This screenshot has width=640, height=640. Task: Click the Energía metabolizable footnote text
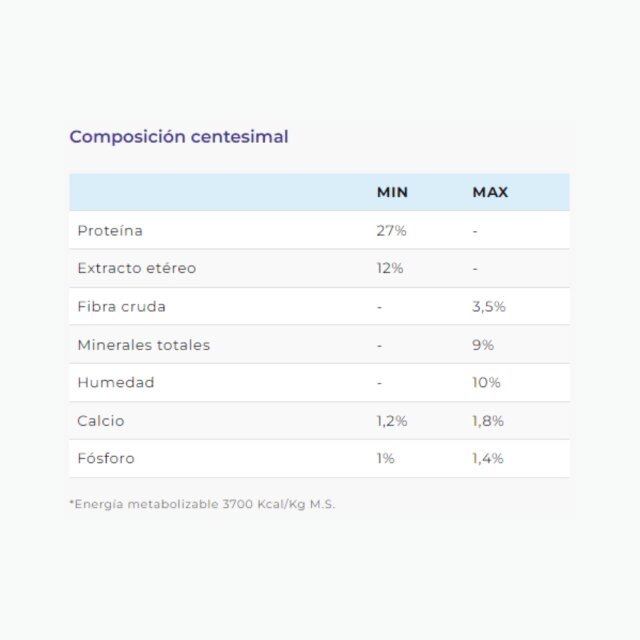[x=202, y=504]
